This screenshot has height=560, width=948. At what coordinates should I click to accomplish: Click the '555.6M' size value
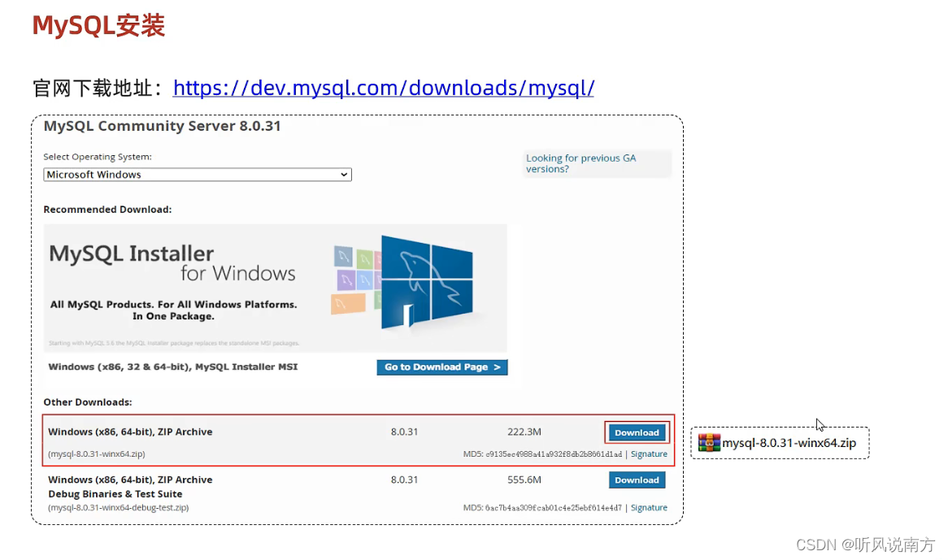point(524,480)
